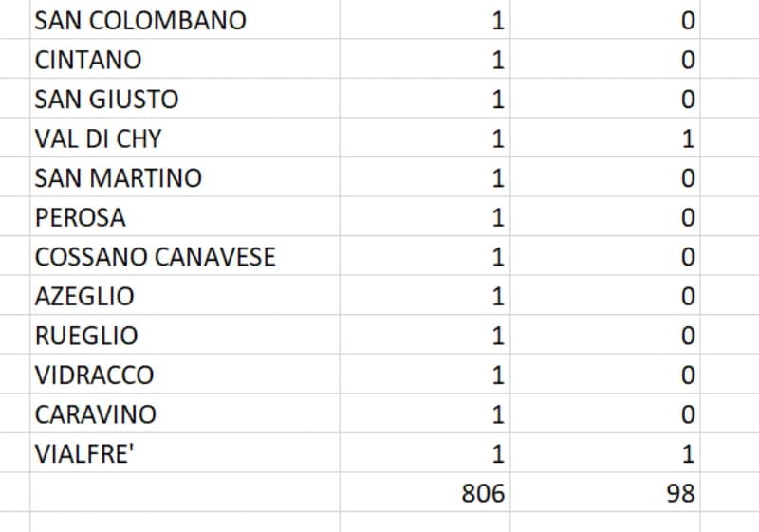Screen dimensions: 759x532
Task: Select the 0 value in CARAVINO row
Action: (x=688, y=414)
